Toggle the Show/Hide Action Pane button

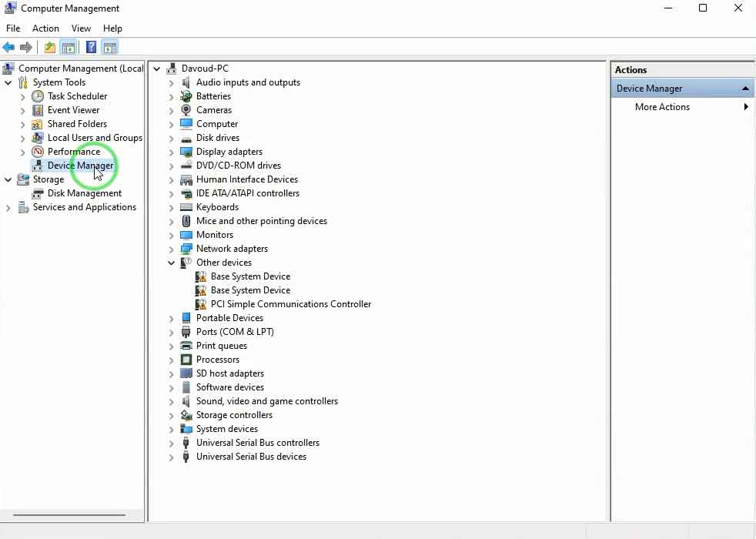(109, 48)
